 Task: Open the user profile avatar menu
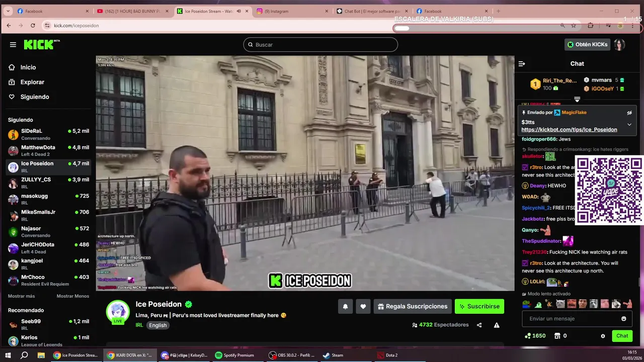(x=619, y=45)
